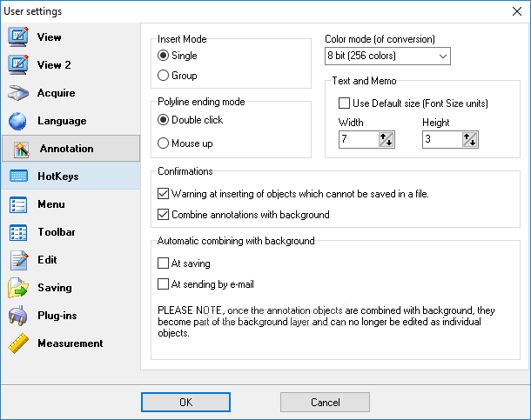Click the Menu list icon
The height and width of the screenshot is (420, 531).
(18, 204)
